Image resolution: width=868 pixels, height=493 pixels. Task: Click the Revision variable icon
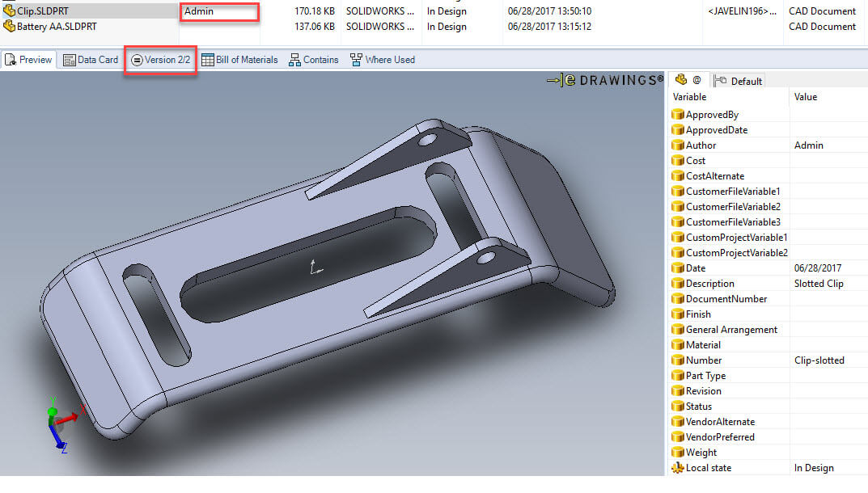tap(678, 390)
